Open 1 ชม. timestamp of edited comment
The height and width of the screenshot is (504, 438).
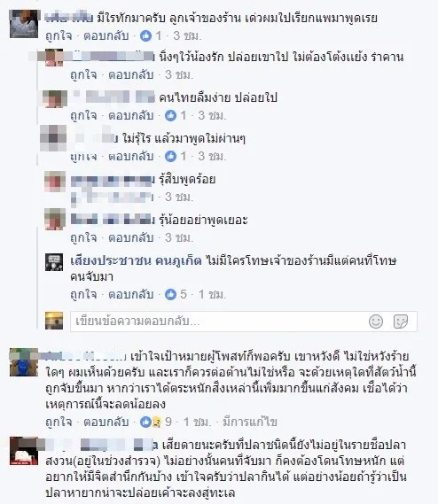coord(197,422)
